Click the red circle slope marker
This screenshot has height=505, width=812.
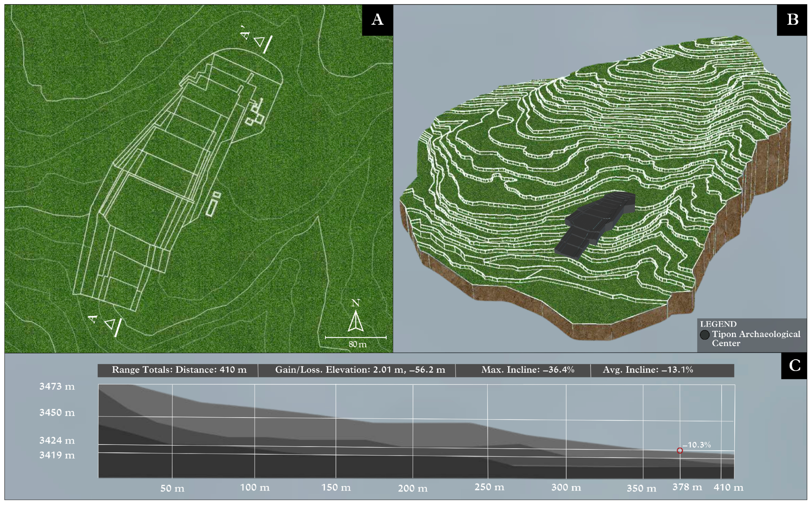(680, 451)
